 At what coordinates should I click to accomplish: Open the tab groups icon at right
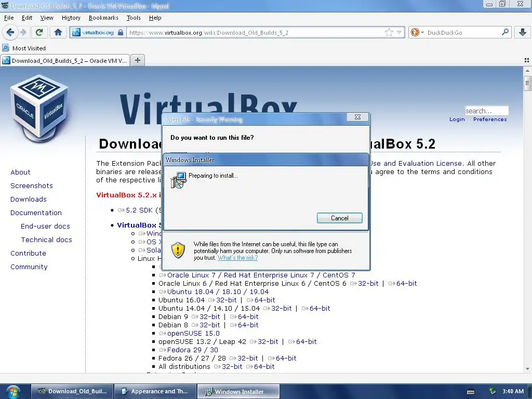coord(527,60)
